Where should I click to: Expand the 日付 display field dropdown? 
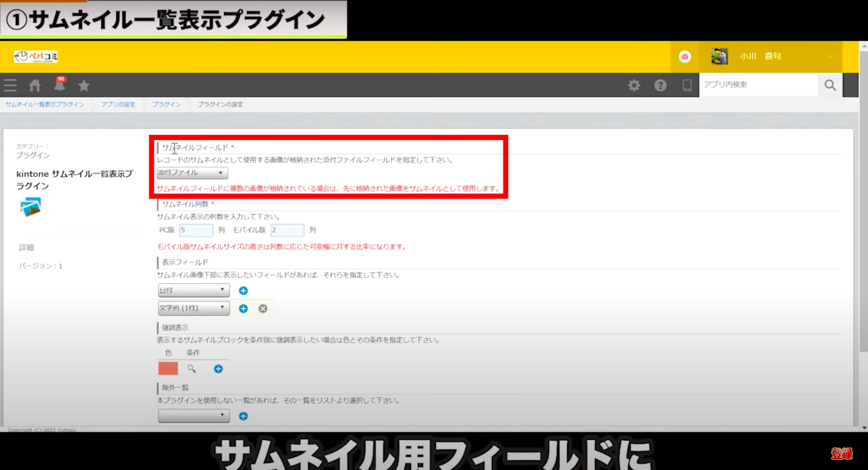(193, 291)
